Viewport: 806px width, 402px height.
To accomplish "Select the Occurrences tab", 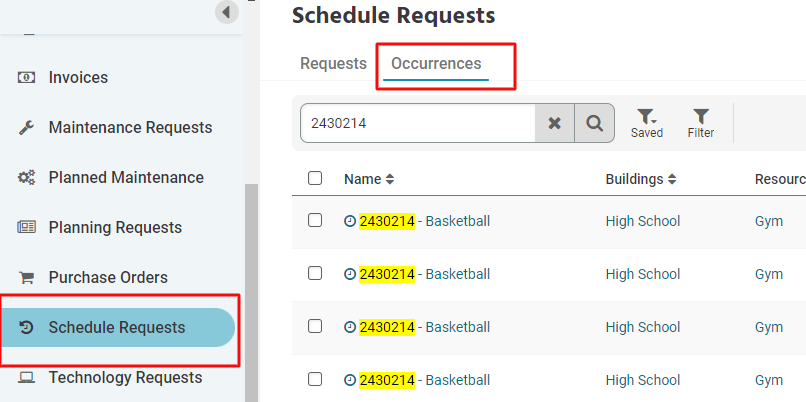I will point(436,64).
